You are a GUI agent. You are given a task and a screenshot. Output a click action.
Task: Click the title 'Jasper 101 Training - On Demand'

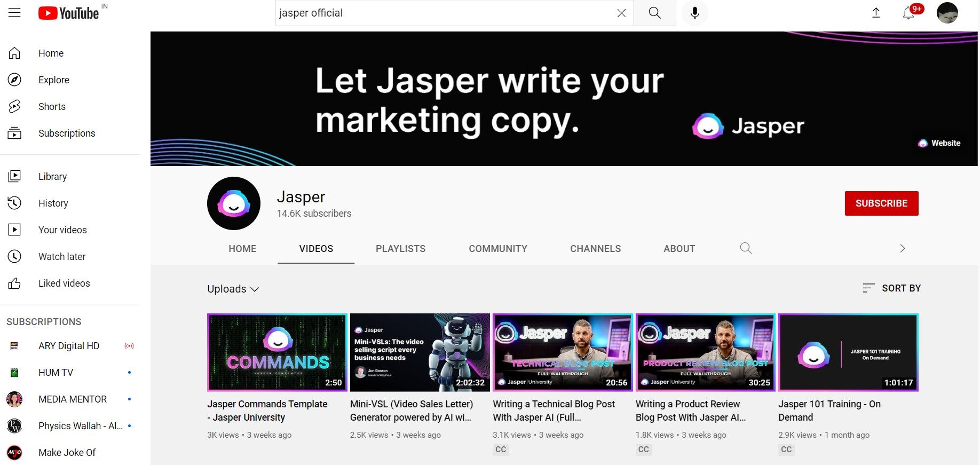coord(829,411)
